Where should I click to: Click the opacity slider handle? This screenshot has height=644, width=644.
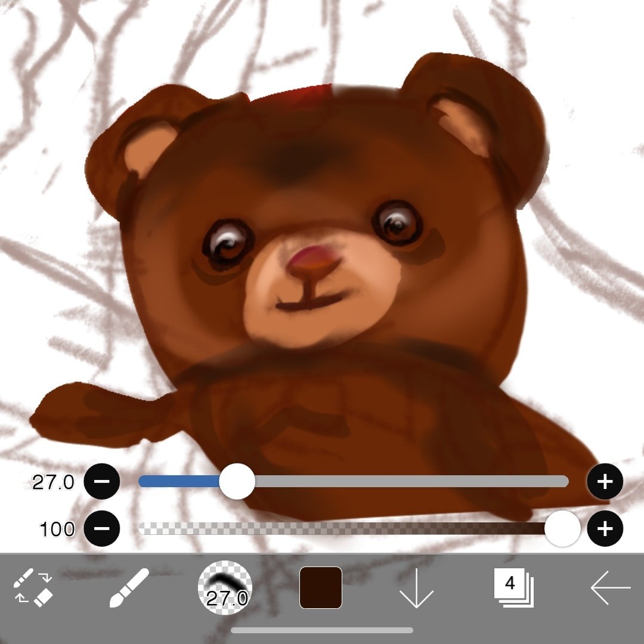562,528
